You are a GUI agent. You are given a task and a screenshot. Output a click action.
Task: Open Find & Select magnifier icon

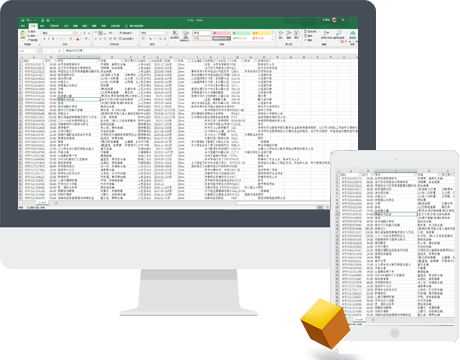[x=338, y=33]
